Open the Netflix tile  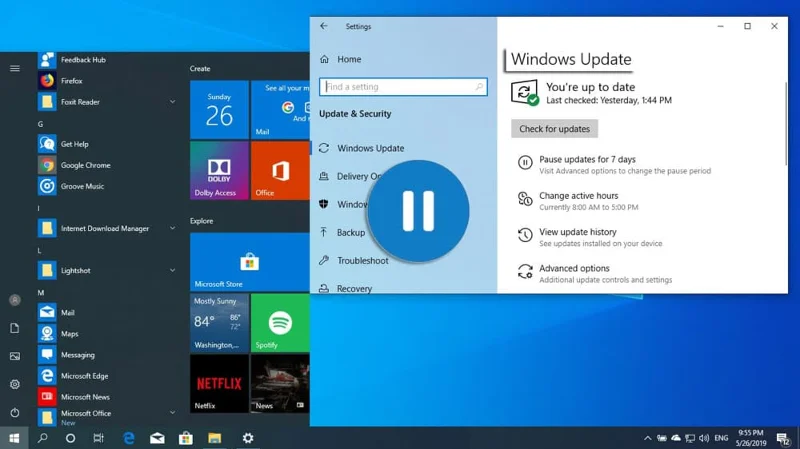pos(219,384)
